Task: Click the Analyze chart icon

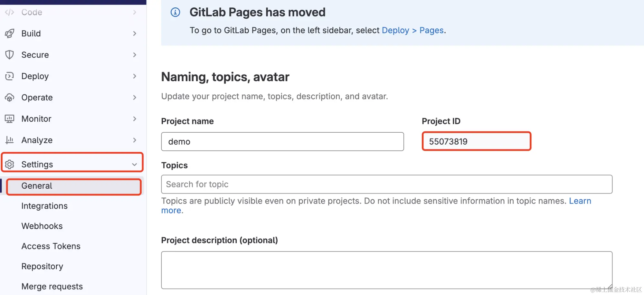Action: (x=10, y=140)
